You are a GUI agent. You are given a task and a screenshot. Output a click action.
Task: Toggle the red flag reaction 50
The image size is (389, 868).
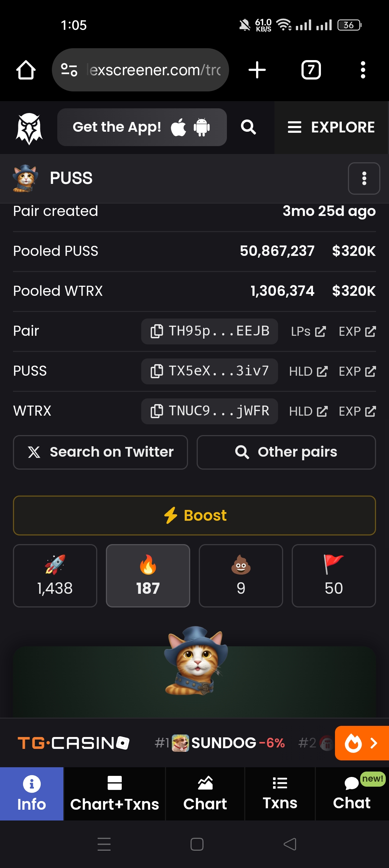[x=334, y=575]
